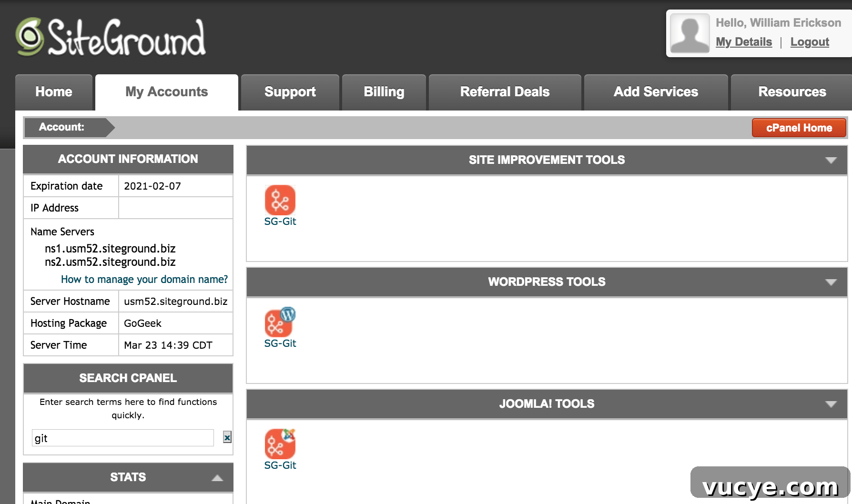
Task: Select server time 'Mar 23 14:39 CDT'
Action: pyautogui.click(x=168, y=345)
